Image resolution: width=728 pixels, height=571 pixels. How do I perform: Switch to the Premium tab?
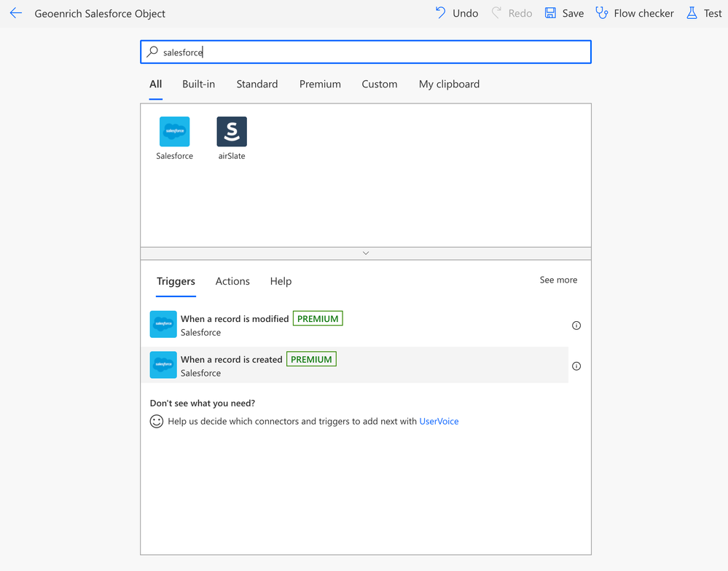point(320,84)
